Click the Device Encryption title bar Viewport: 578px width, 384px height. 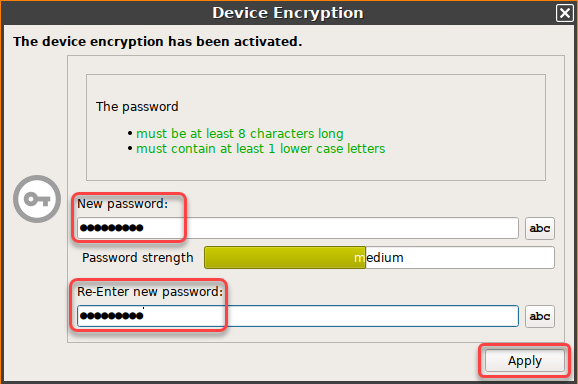point(288,13)
